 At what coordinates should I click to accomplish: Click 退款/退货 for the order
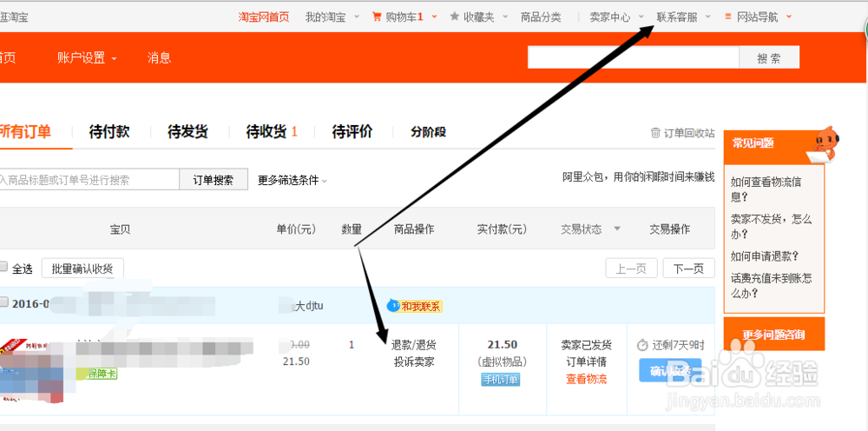pyautogui.click(x=413, y=345)
